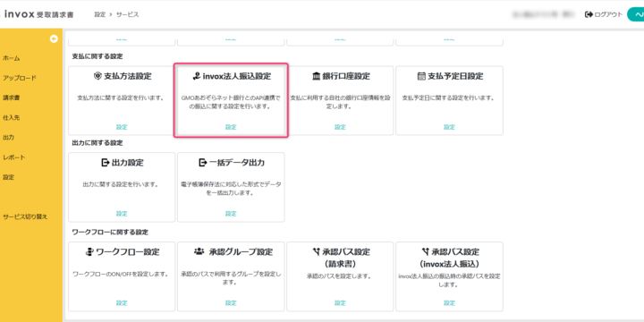644x322 pixels.
Task: Click the 出力に関する設定 section heading
Action: (97, 143)
